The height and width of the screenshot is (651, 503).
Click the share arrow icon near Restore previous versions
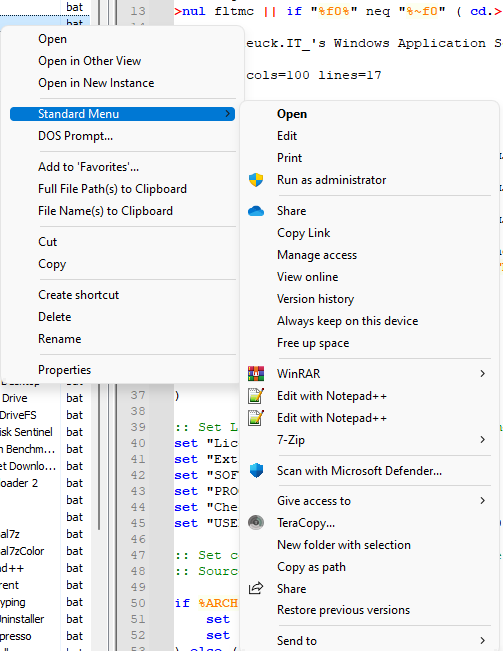pos(256,588)
